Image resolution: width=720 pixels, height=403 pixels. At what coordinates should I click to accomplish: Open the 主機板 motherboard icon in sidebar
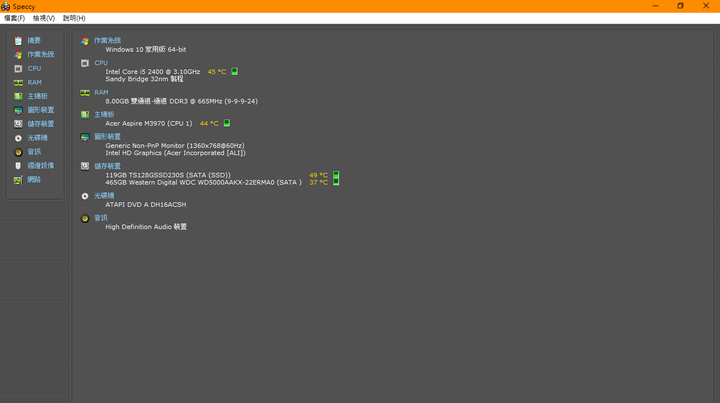coord(18,96)
